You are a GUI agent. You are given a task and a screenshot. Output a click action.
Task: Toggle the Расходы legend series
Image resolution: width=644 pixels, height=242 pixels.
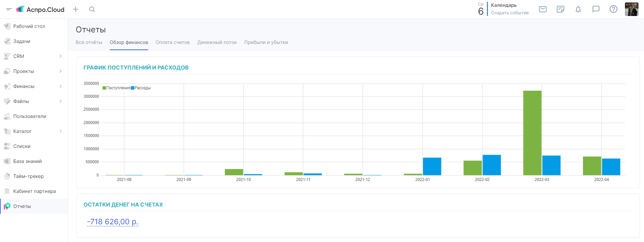click(141, 88)
